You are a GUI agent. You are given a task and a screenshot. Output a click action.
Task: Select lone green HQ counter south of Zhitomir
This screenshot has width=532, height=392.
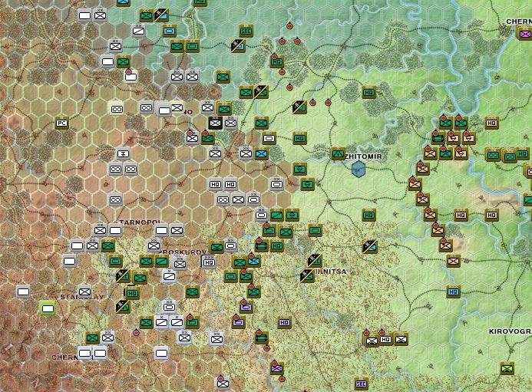pos(368,215)
